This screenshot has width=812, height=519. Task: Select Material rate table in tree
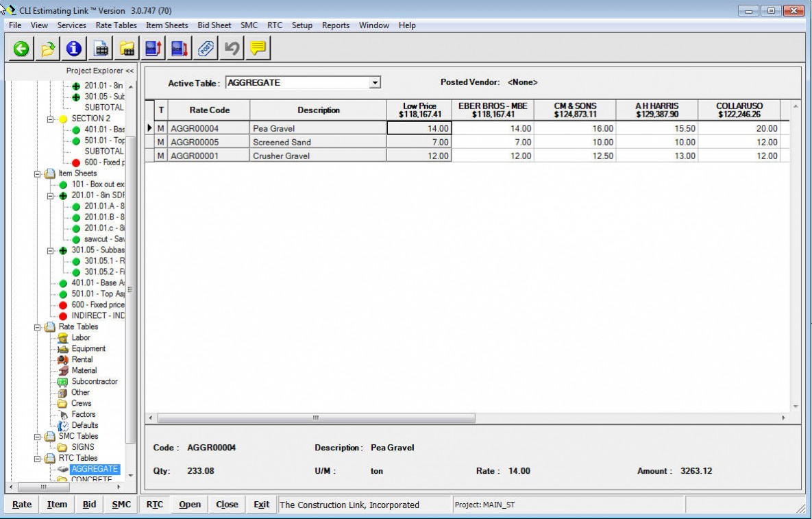84,370
